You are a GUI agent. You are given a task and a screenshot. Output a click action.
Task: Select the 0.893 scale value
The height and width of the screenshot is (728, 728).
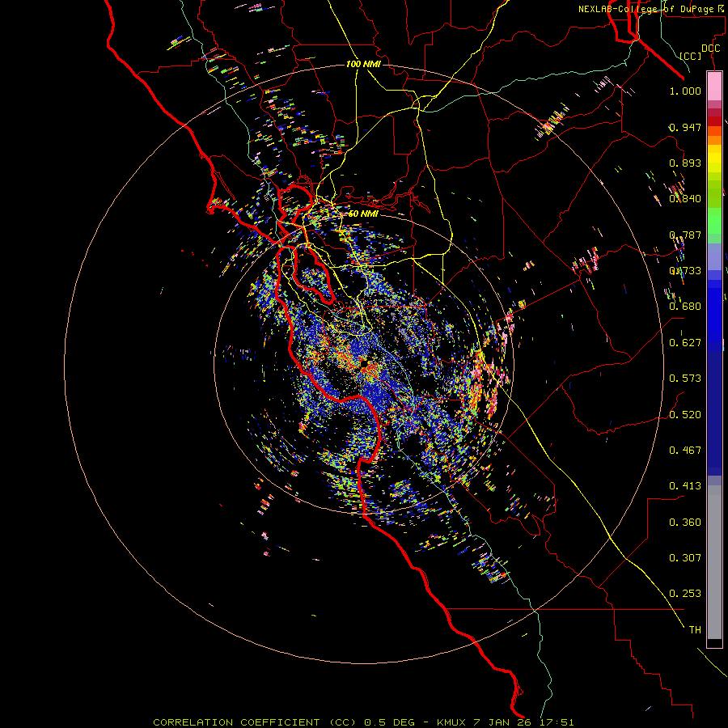click(685, 163)
